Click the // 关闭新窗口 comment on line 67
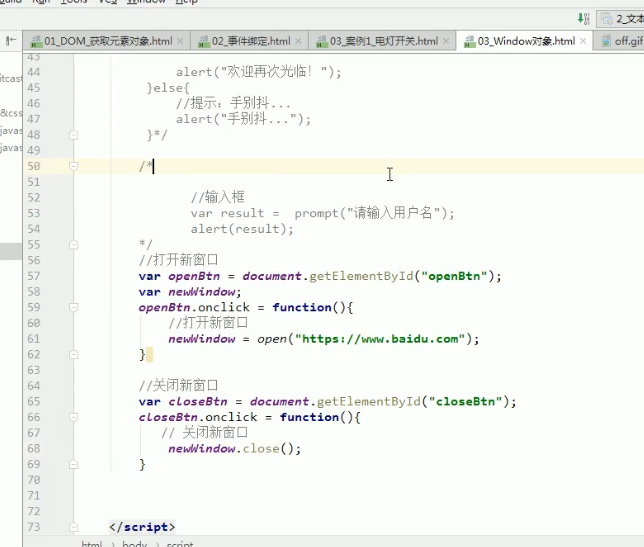This screenshot has width=644, height=547. click(205, 432)
